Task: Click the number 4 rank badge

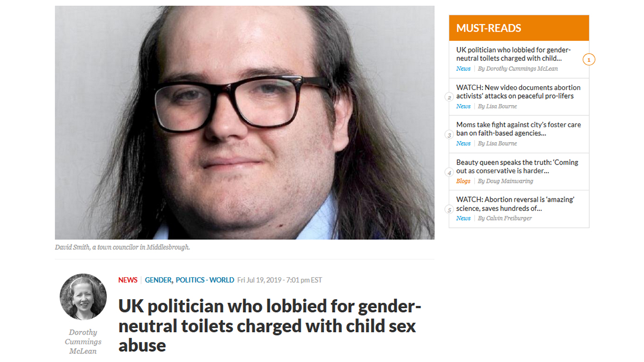Action: point(449,172)
